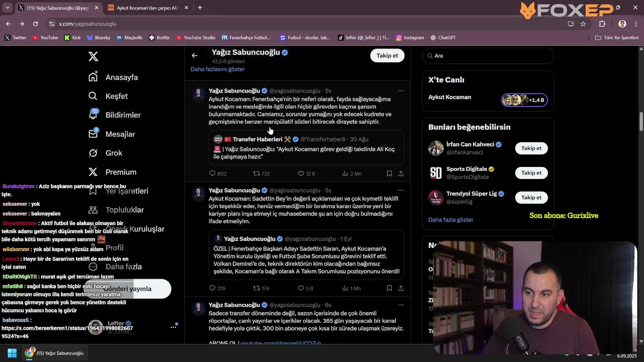View analytics showing 1 Mn views
The width and height of the screenshot is (644, 362).
coord(352,288)
